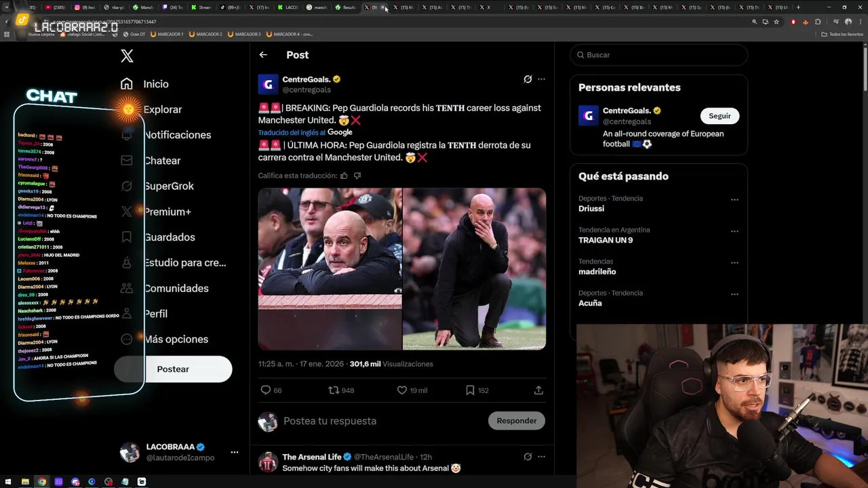
Task: Open the Acuña trend
Action: [590, 303]
